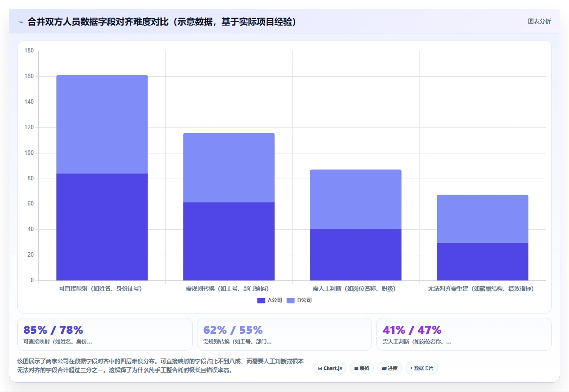This screenshot has height=392, width=569.
Task: Click x-axis label 需人工判断（如岗位名称、职级）
Action: point(356,289)
